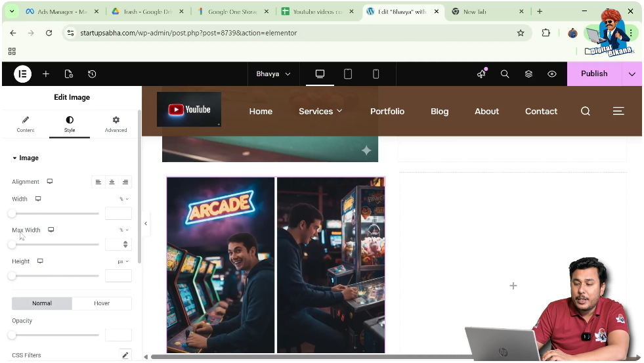Open Elementor finder search icon

(x=505, y=74)
